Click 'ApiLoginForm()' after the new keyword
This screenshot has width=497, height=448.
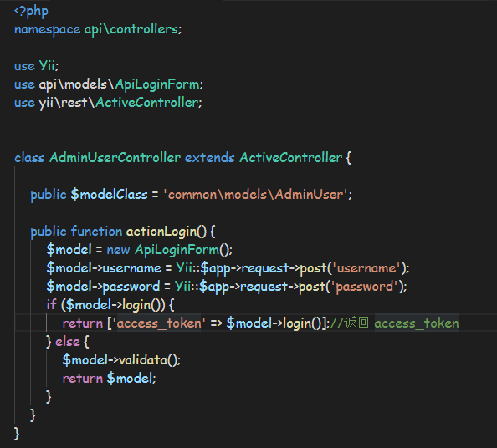click(x=182, y=250)
